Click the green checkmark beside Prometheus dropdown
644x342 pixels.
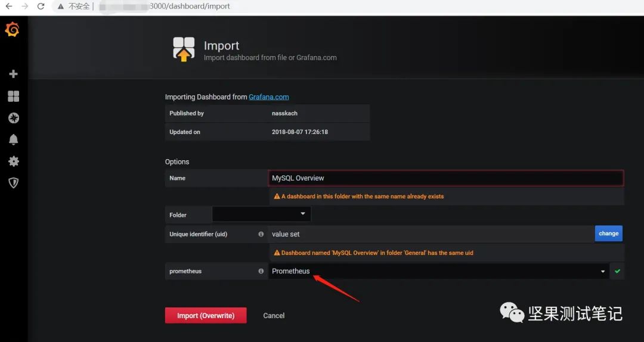tap(617, 271)
